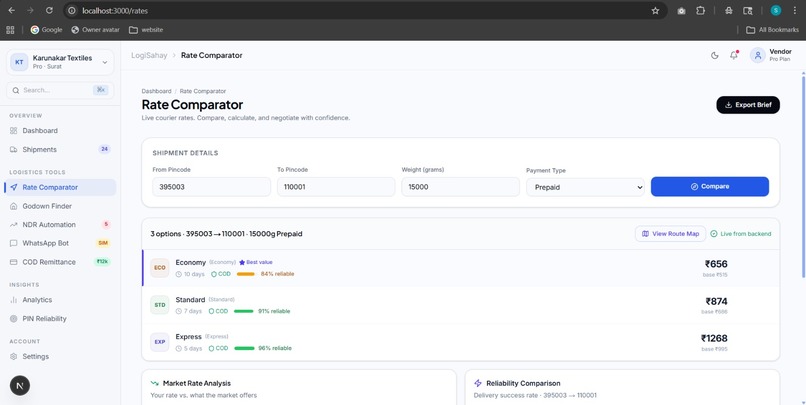
Task: Click the address bar URL
Action: (115, 10)
